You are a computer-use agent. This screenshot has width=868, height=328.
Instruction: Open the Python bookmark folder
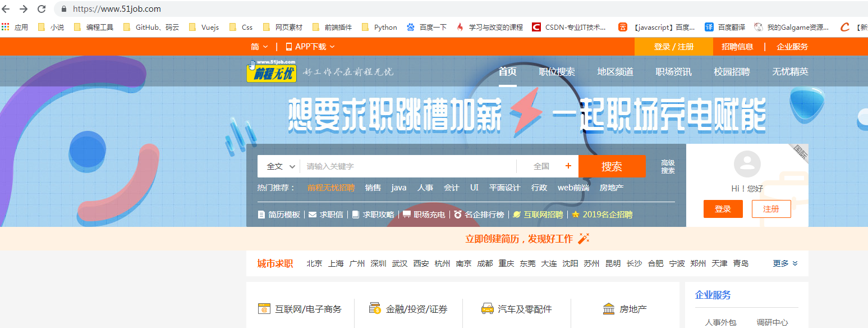pos(379,27)
